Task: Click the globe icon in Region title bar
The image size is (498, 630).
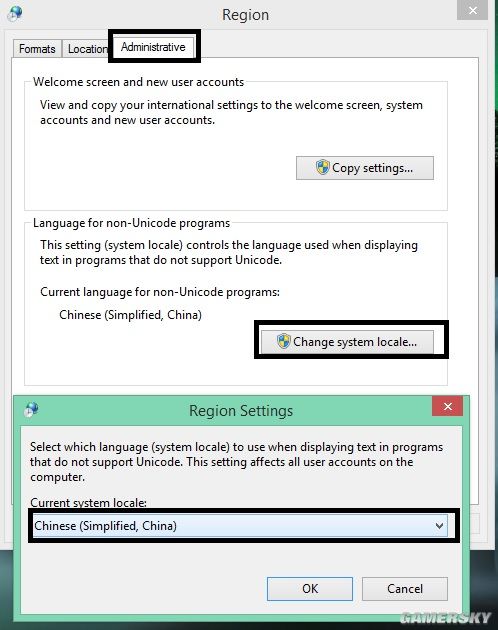Action: tap(15, 13)
